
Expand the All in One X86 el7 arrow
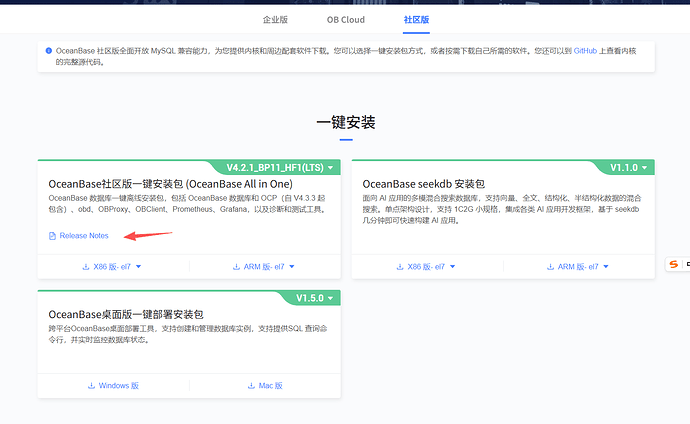pos(139,267)
